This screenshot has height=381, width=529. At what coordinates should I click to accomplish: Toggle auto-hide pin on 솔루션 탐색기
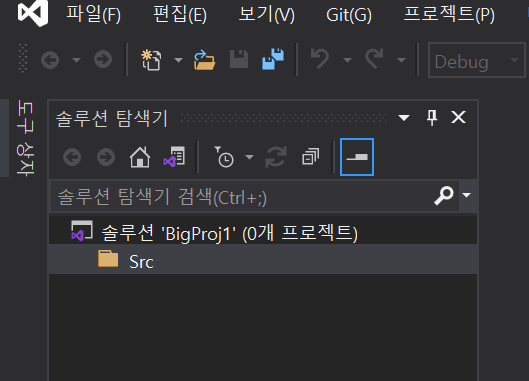click(x=432, y=117)
